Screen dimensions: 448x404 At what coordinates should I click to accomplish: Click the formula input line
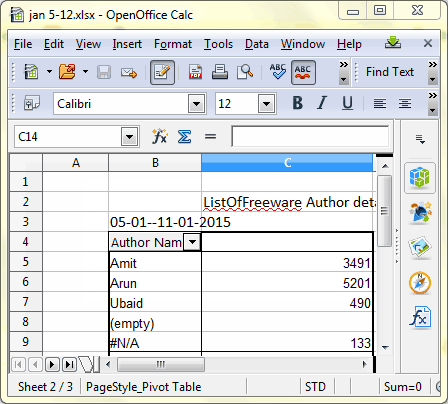(x=310, y=136)
